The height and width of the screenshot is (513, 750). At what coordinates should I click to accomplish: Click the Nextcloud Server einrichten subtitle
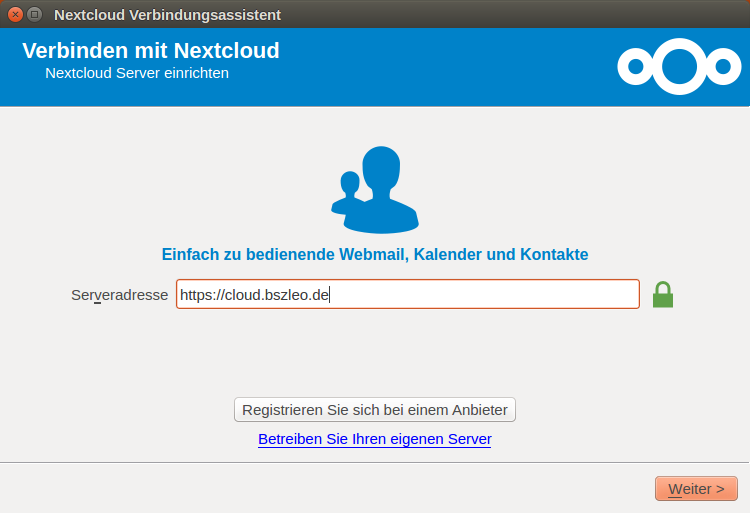[x=137, y=73]
